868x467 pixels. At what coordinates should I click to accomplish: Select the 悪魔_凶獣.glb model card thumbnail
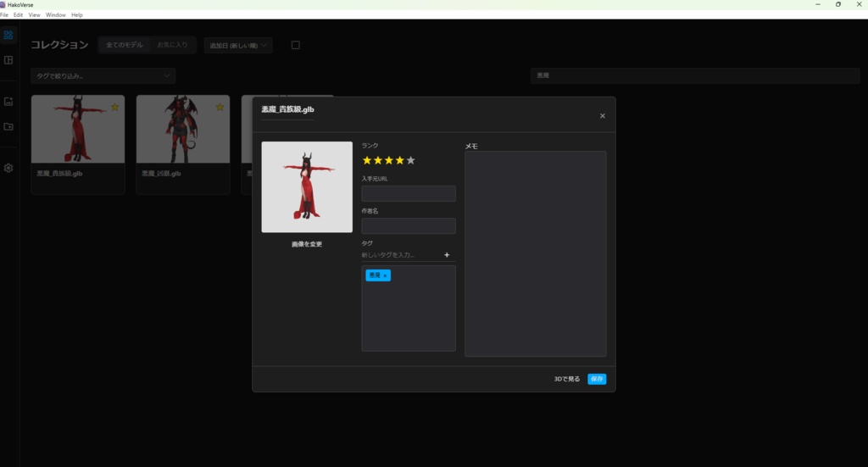(183, 129)
